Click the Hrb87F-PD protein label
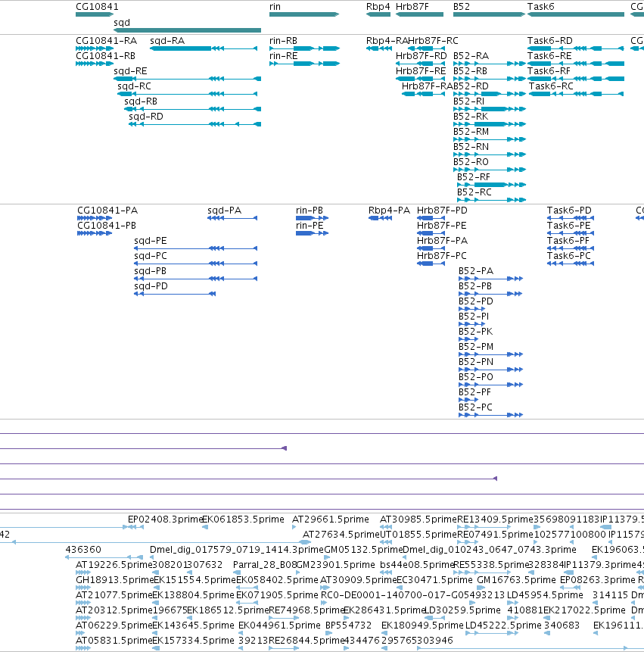This screenshot has width=644, height=652. click(442, 210)
